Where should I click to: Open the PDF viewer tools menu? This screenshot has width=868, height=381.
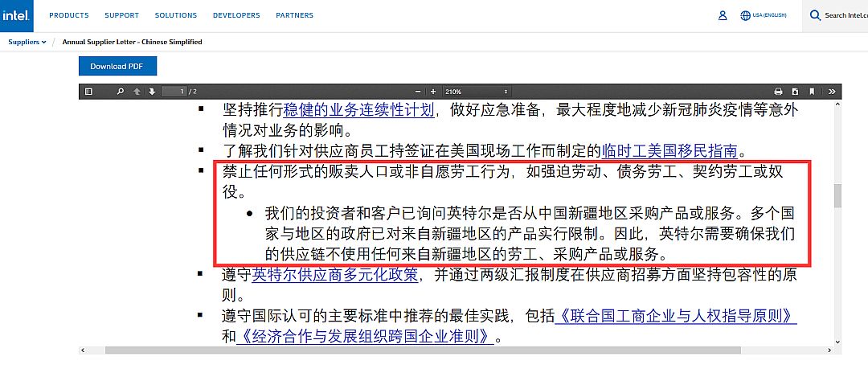click(832, 92)
